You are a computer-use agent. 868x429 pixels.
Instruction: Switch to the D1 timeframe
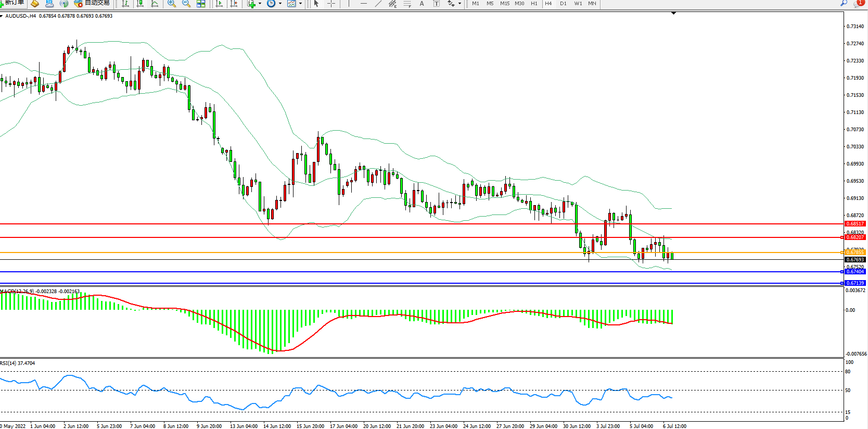563,4
